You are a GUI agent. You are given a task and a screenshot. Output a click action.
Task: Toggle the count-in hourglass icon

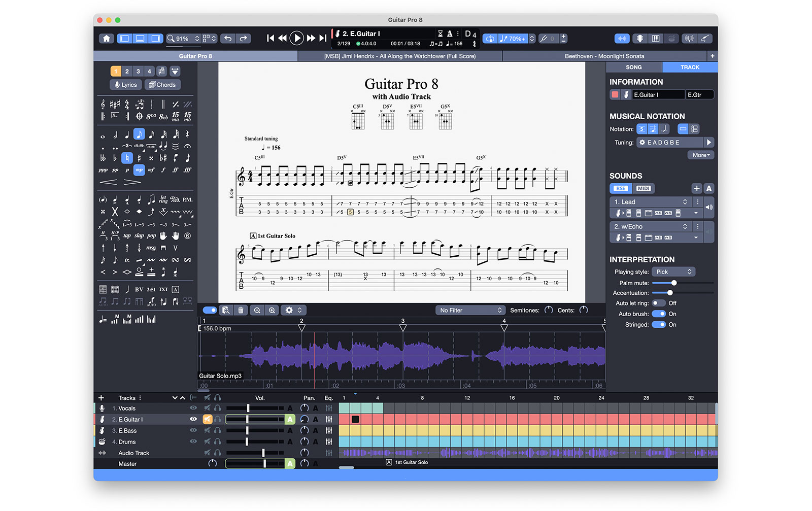[x=440, y=33]
